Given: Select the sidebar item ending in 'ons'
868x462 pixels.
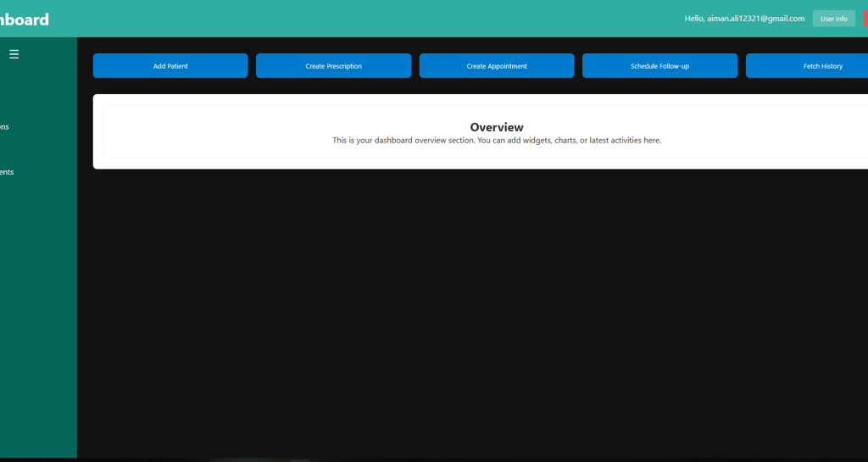Looking at the screenshot, I should pyautogui.click(x=4, y=126).
